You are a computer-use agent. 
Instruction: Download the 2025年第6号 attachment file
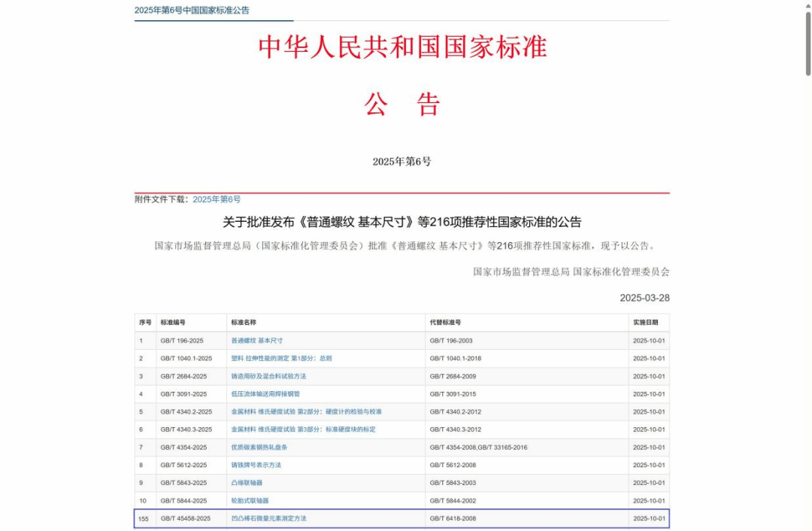tap(217, 199)
